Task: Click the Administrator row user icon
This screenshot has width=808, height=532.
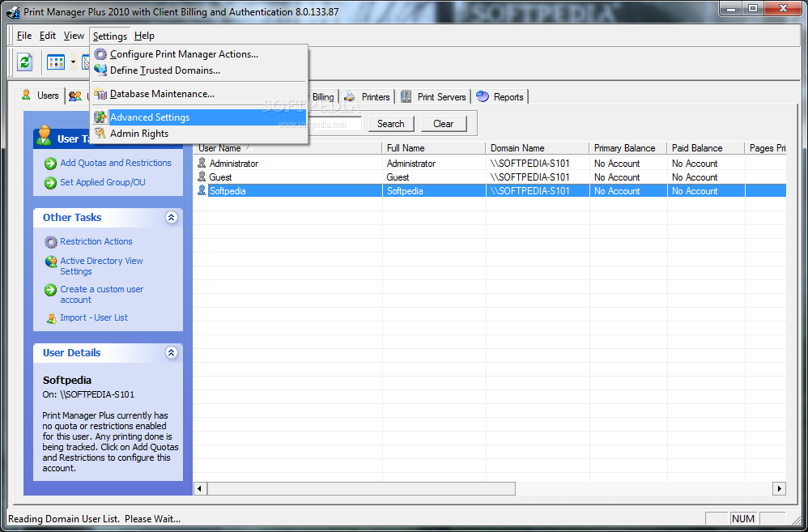Action: coord(202,163)
